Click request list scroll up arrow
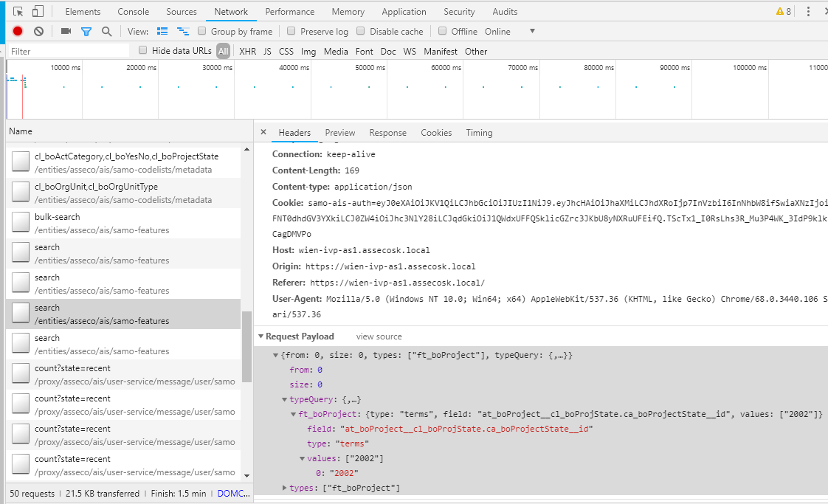Viewport: 828px width, 504px height. 246,150
